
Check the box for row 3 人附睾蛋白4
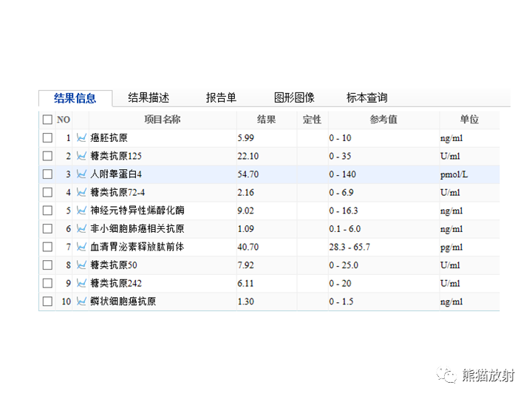pos(47,174)
